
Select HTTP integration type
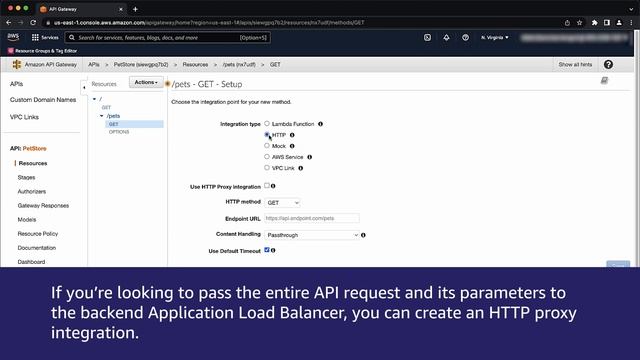click(x=267, y=134)
